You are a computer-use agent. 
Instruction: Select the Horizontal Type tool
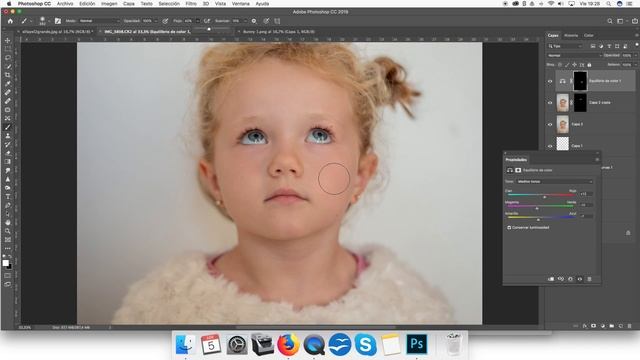click(x=8, y=196)
